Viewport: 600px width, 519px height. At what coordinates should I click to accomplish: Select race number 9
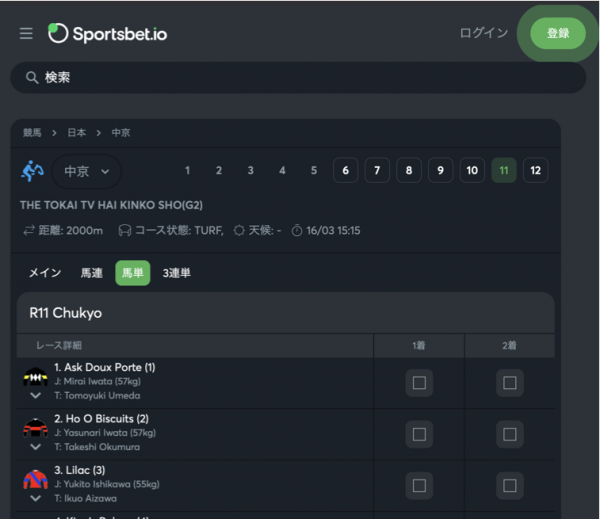click(x=440, y=170)
